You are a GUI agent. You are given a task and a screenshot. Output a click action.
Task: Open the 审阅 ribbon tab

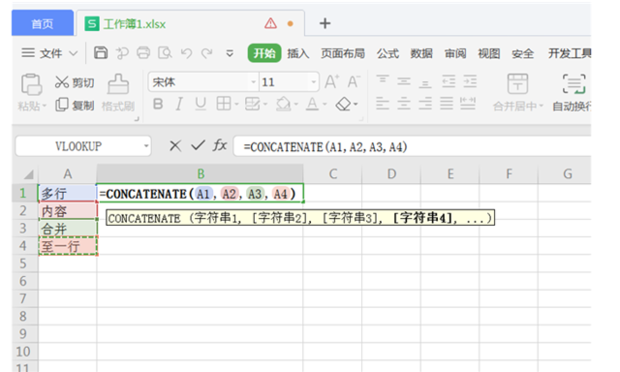point(455,53)
